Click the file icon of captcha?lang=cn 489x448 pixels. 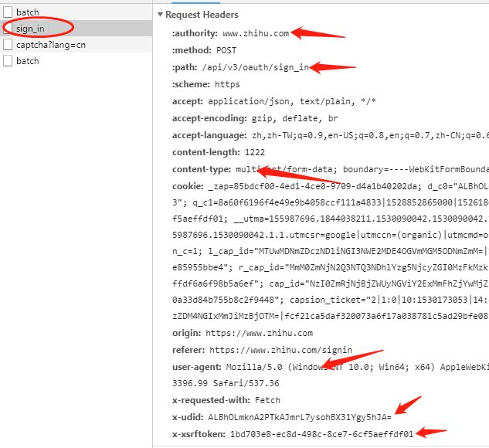pyautogui.click(x=8, y=45)
